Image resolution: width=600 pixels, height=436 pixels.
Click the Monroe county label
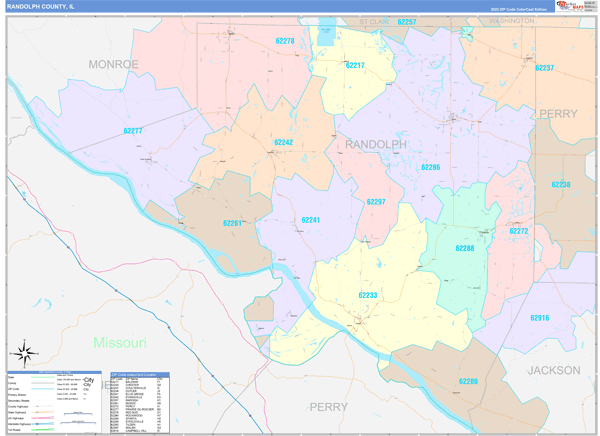pyautogui.click(x=113, y=64)
